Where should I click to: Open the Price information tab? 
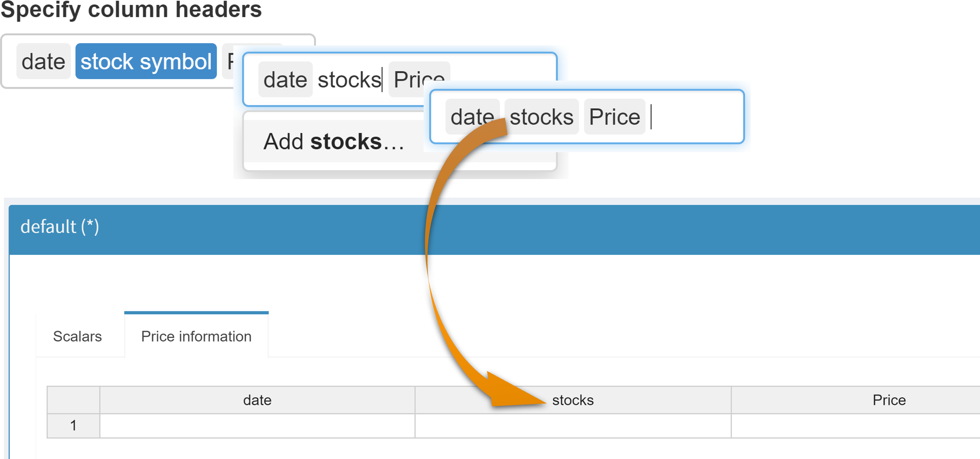pyautogui.click(x=196, y=337)
